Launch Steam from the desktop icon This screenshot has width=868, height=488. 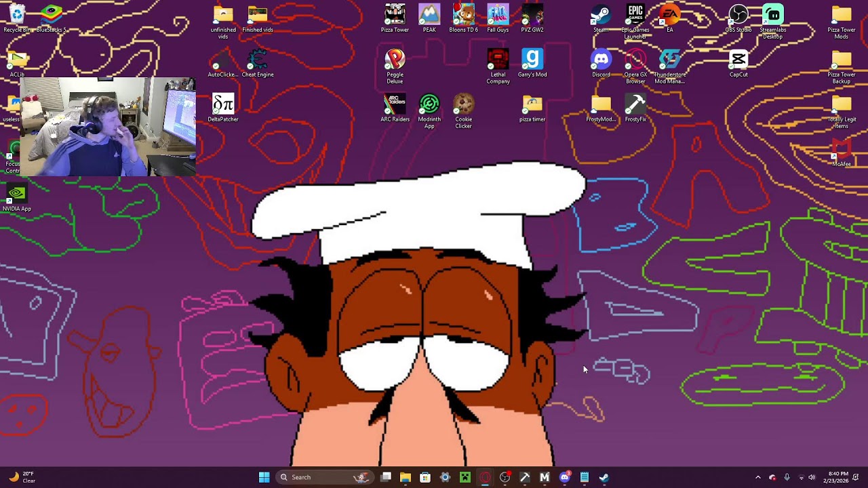601,18
